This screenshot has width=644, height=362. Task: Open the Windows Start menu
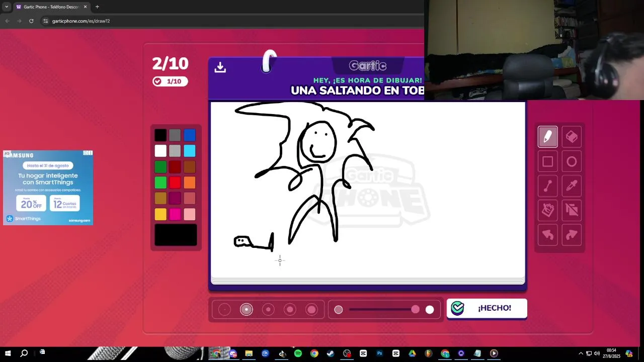tap(8, 353)
